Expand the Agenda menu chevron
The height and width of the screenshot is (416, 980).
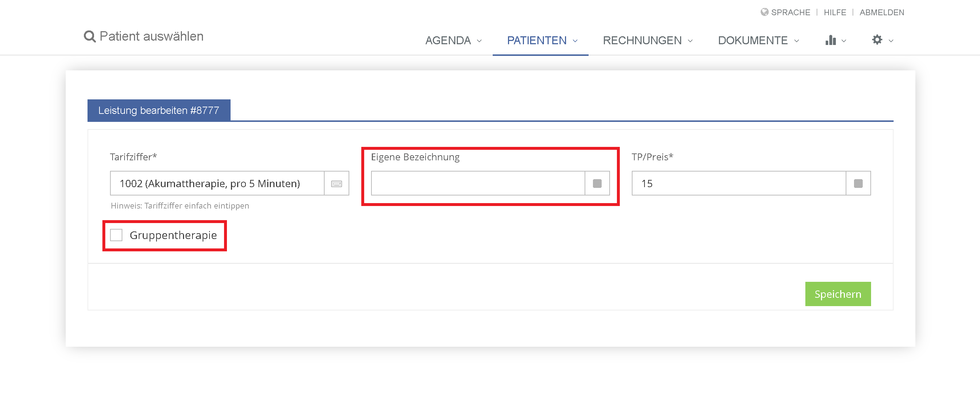[479, 41]
